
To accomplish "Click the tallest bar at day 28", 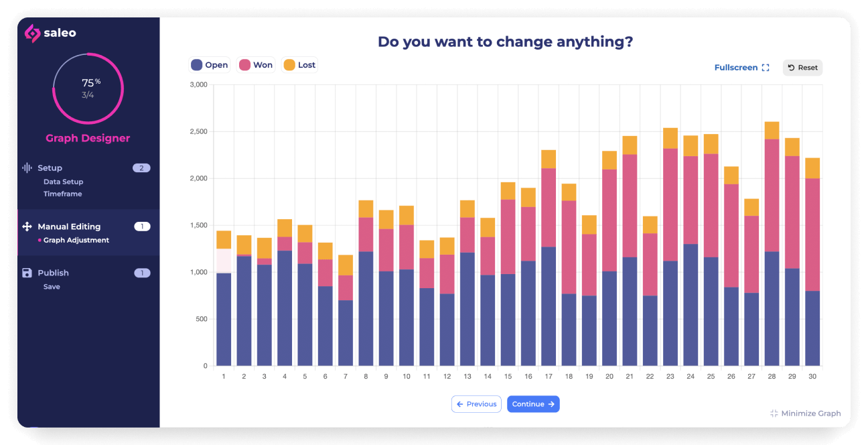I will point(772,243).
